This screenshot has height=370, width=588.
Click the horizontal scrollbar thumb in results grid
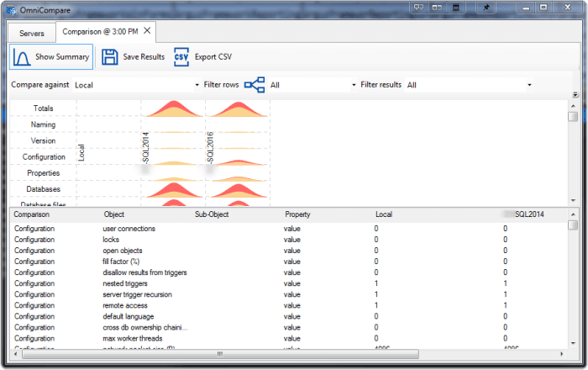[220, 354]
